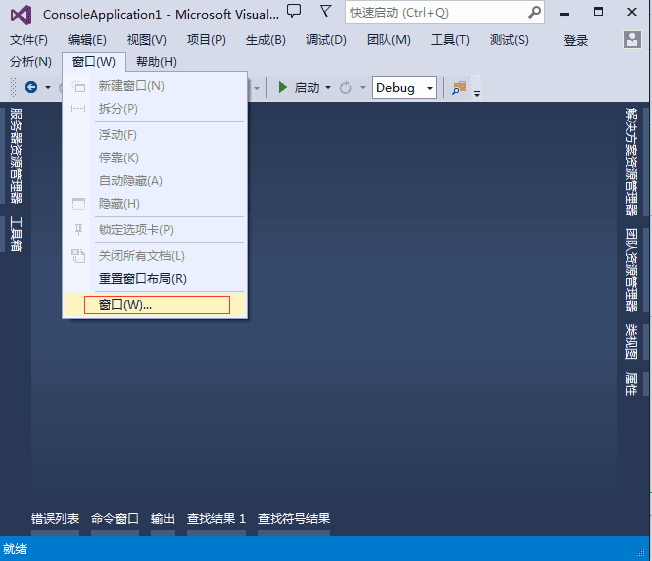Open the 帮助(H) menu
Viewport: 652px width, 561px height.
coord(156,62)
